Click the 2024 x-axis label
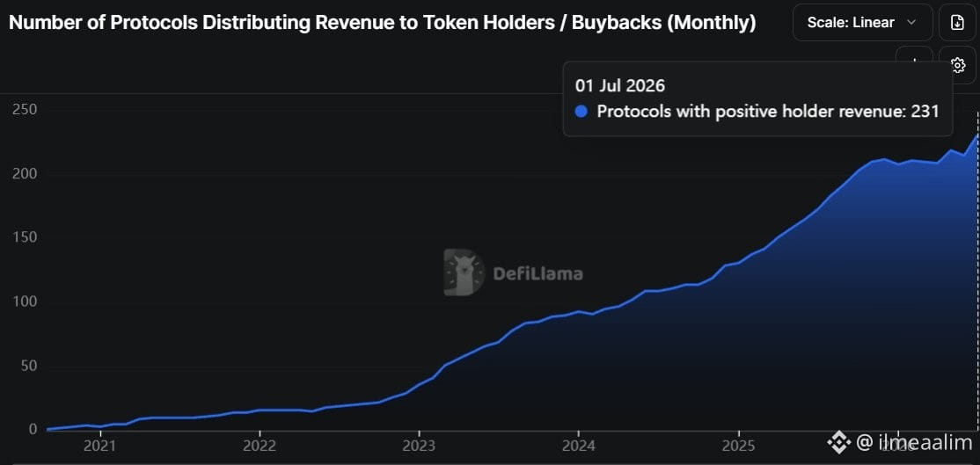Image resolution: width=980 pixels, height=465 pixels. (579, 447)
